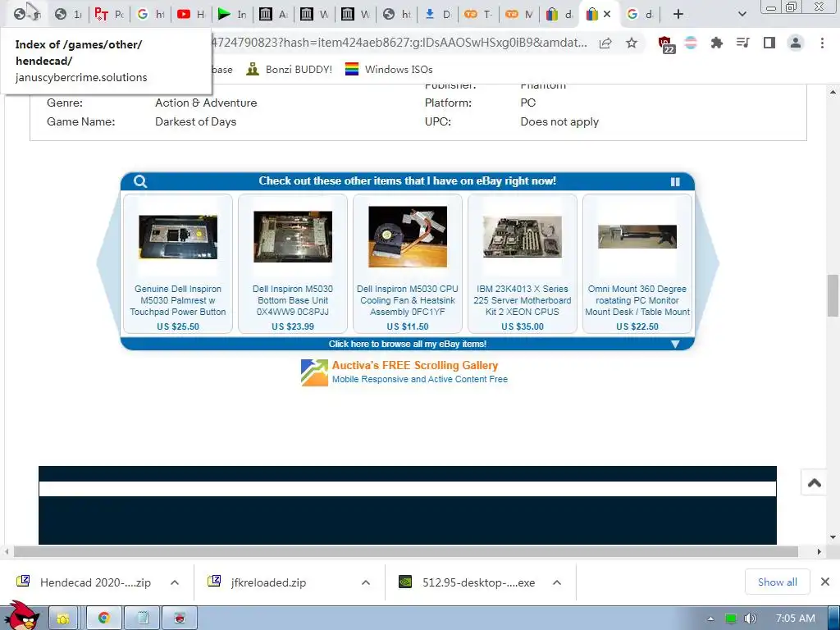
Task: Click the striped flag extension icon
Action: click(x=691, y=43)
